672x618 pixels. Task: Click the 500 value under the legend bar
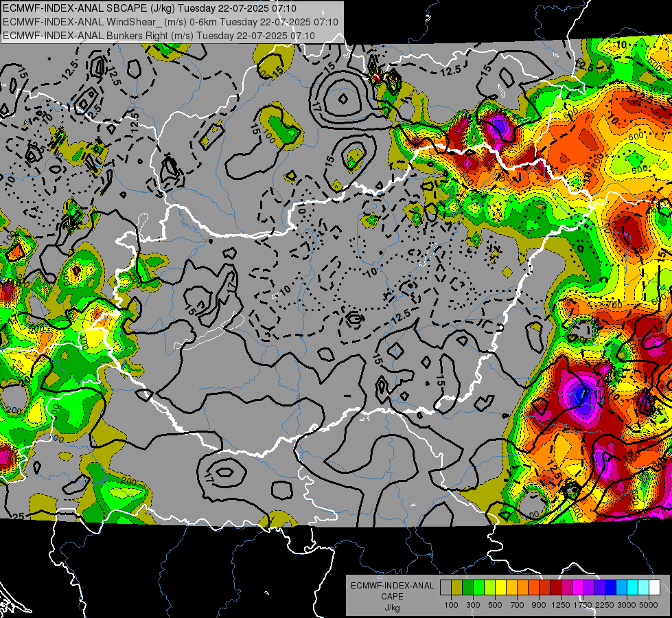tap(495, 605)
